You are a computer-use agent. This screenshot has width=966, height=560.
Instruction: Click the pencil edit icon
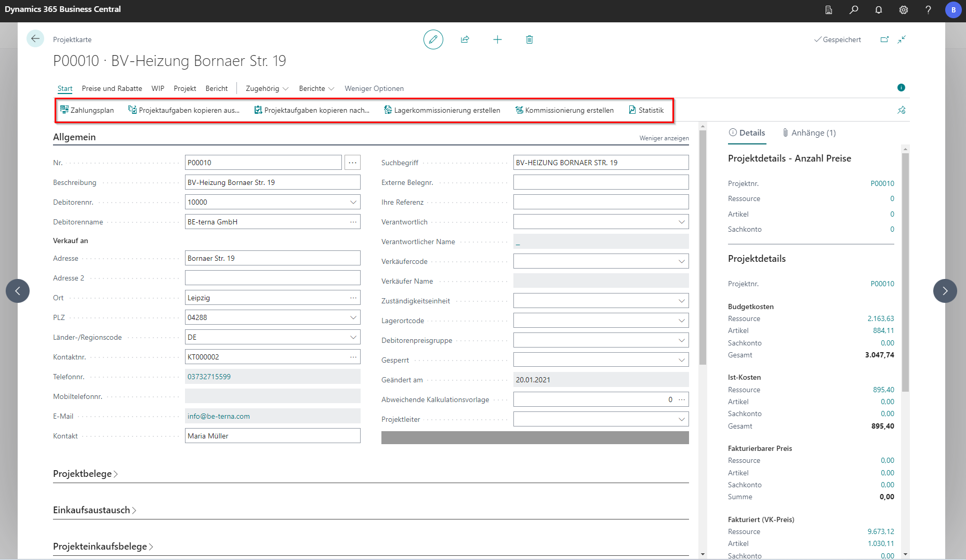pyautogui.click(x=433, y=39)
